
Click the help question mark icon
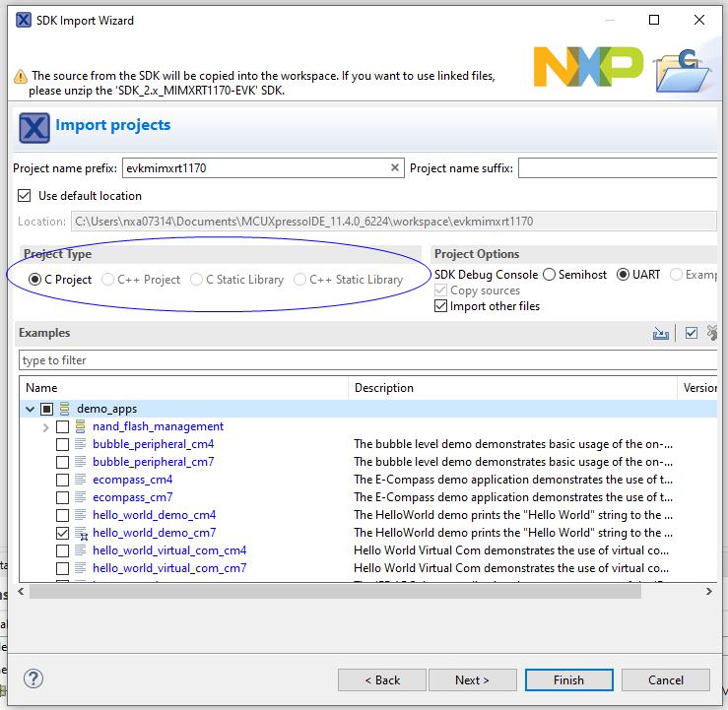coord(33,678)
